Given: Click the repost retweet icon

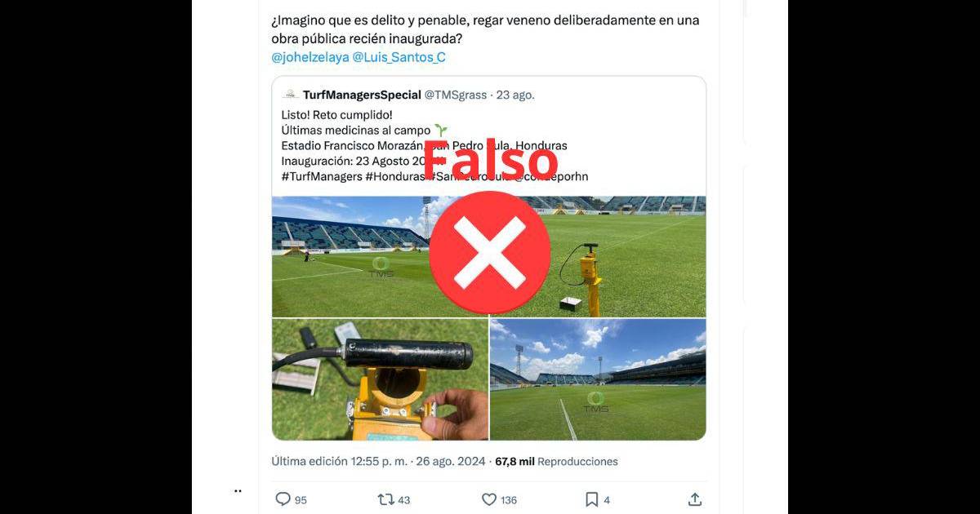Looking at the screenshot, I should [x=385, y=499].
